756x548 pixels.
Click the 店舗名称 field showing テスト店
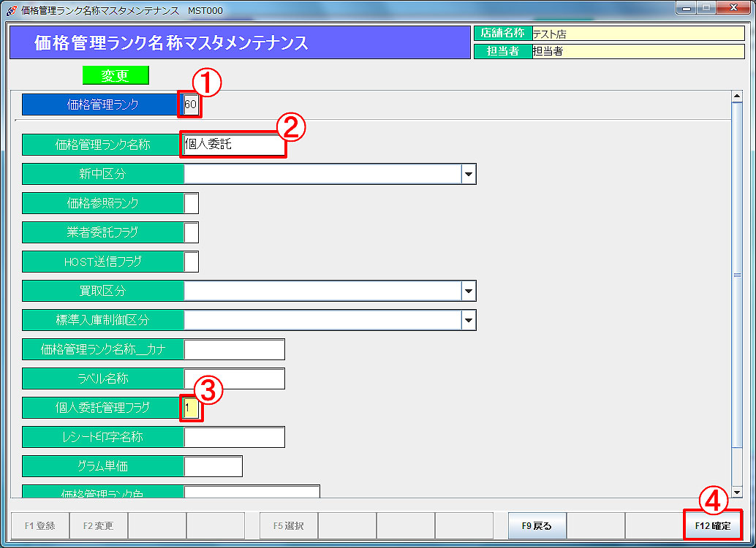(638, 34)
